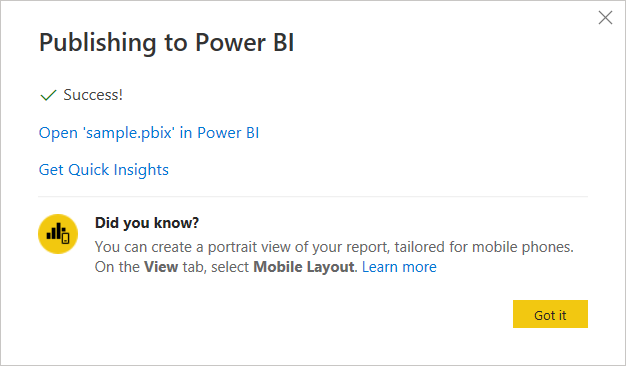Open 'sample.pbix' in Power BI link
Screen dimensions: 626x366
click(149, 133)
